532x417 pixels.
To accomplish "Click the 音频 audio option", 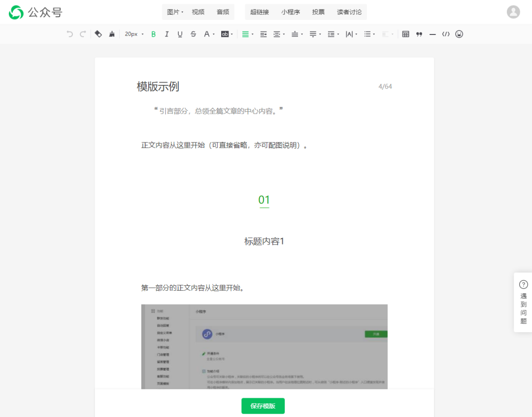I will coord(223,12).
